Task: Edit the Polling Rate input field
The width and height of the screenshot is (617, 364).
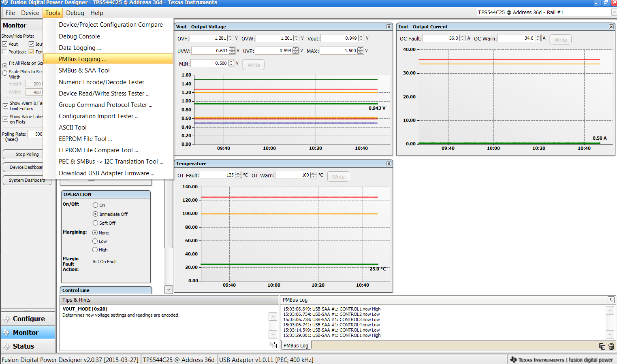Action: [x=38, y=134]
